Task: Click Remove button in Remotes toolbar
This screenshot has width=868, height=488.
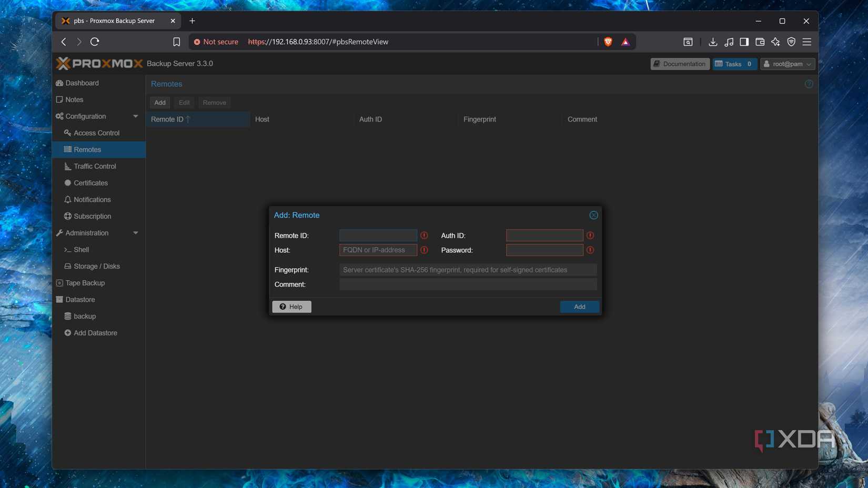Action: pos(215,103)
